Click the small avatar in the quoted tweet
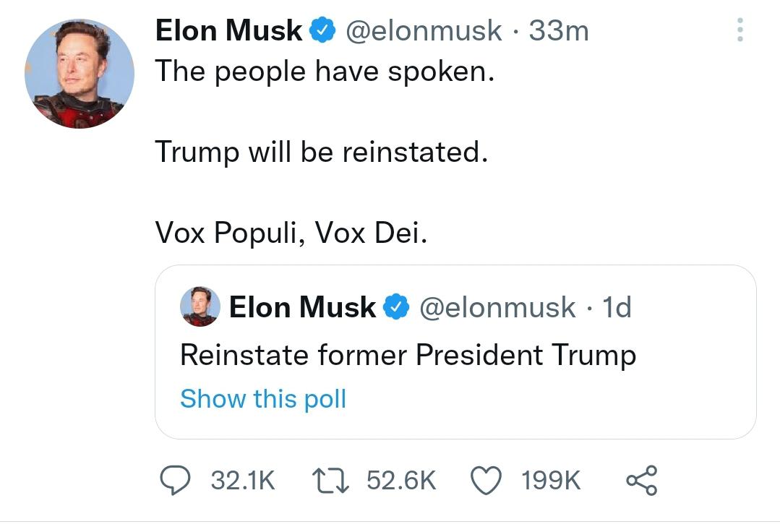 click(x=200, y=306)
